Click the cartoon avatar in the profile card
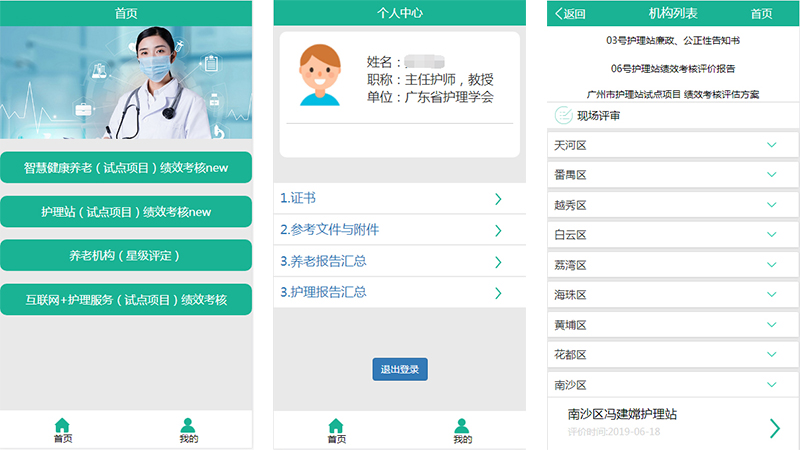Image resolution: width=800 pixels, height=450 pixels. [320, 75]
